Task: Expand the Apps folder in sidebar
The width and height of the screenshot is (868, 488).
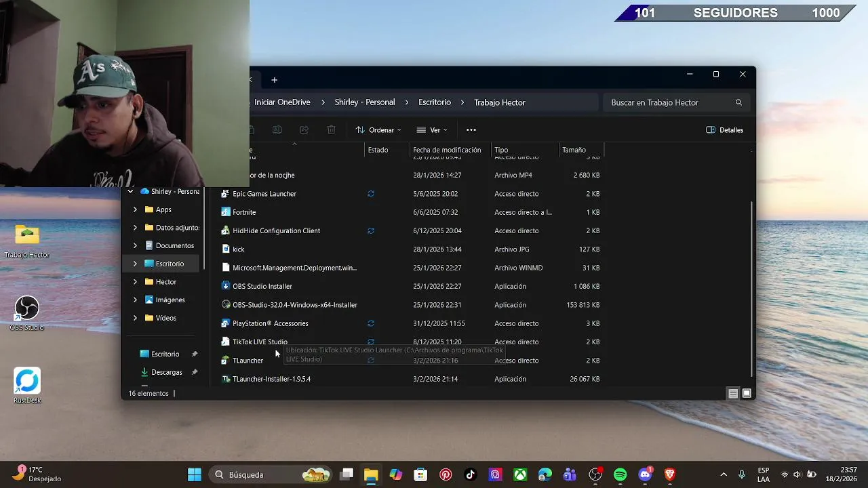Action: tap(135, 209)
